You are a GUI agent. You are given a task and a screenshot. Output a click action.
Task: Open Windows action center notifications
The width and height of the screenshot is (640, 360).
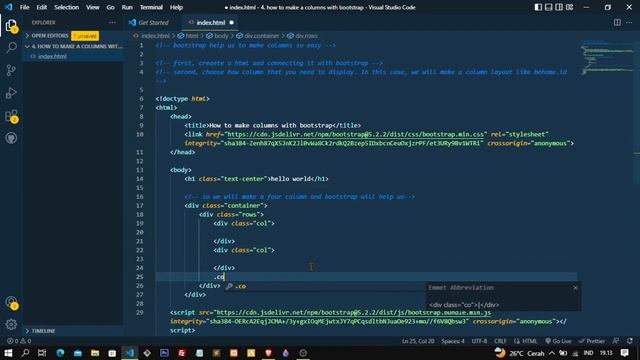click(x=624, y=353)
